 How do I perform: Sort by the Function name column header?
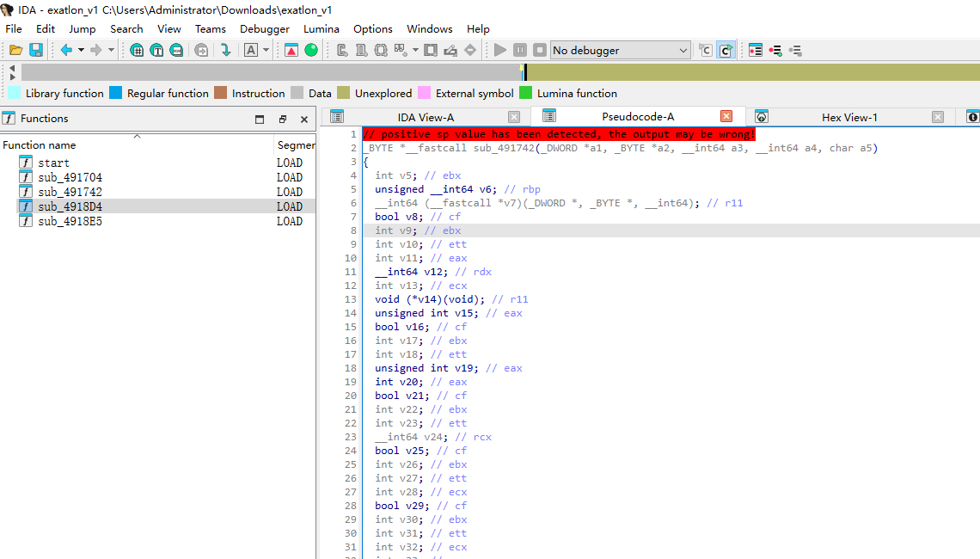40,145
